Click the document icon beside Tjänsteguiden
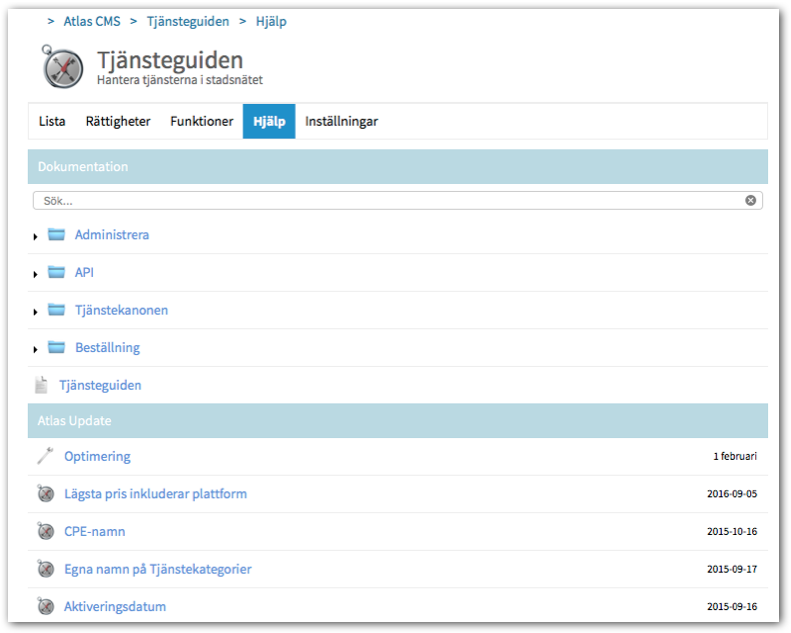This screenshot has width=791, height=633. (x=41, y=385)
